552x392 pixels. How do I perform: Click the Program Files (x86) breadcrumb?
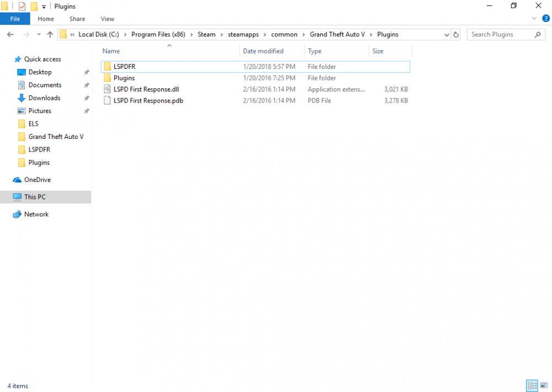coord(158,34)
